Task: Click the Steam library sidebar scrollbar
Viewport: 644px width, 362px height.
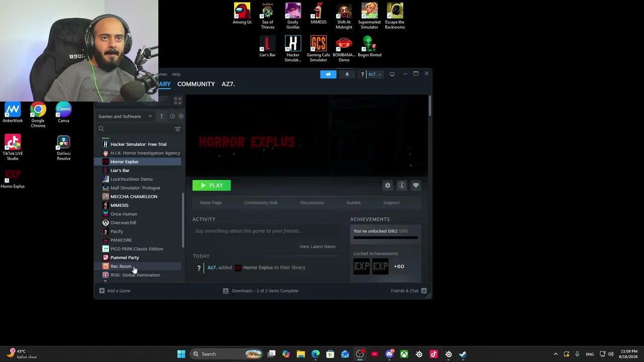Action: pyautogui.click(x=183, y=220)
